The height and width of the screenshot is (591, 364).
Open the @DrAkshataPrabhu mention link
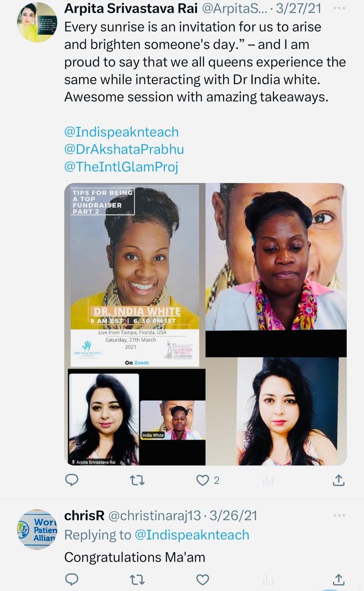(x=124, y=149)
